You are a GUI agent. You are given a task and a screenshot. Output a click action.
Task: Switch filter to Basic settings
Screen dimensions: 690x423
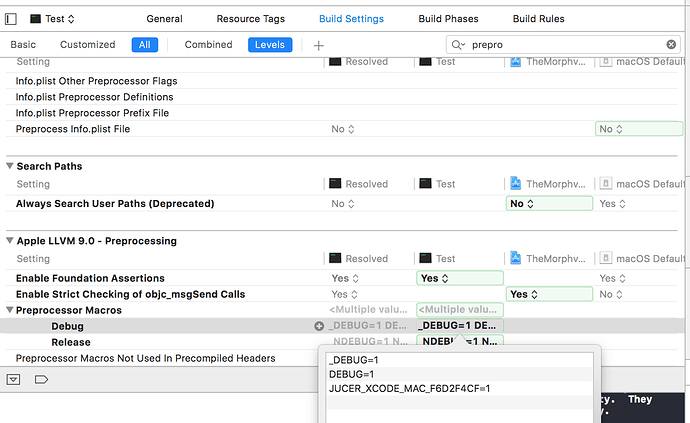click(x=23, y=45)
